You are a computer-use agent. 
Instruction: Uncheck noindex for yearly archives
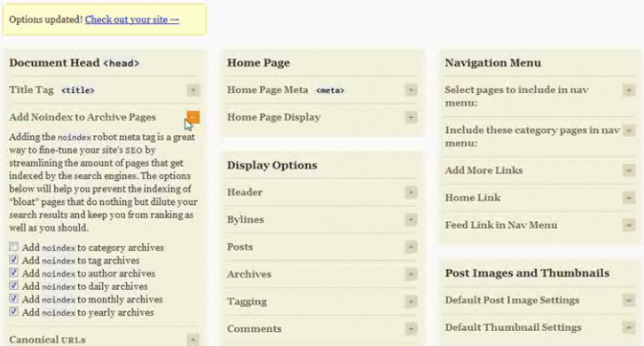[13, 311]
